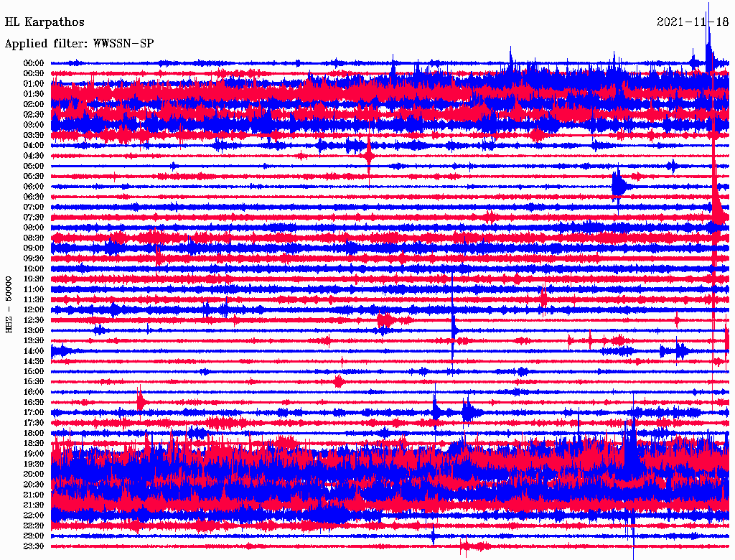The width and height of the screenshot is (735, 560).
Task: Select the 17:30 time label
Action: pos(34,423)
